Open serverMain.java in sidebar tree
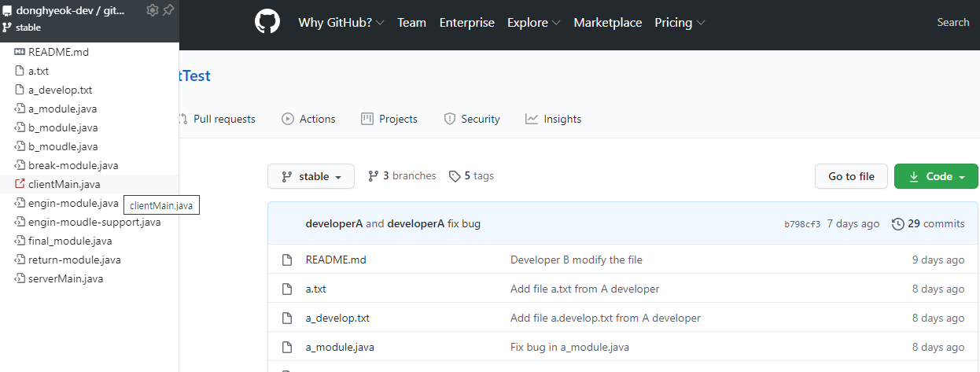 [65, 278]
